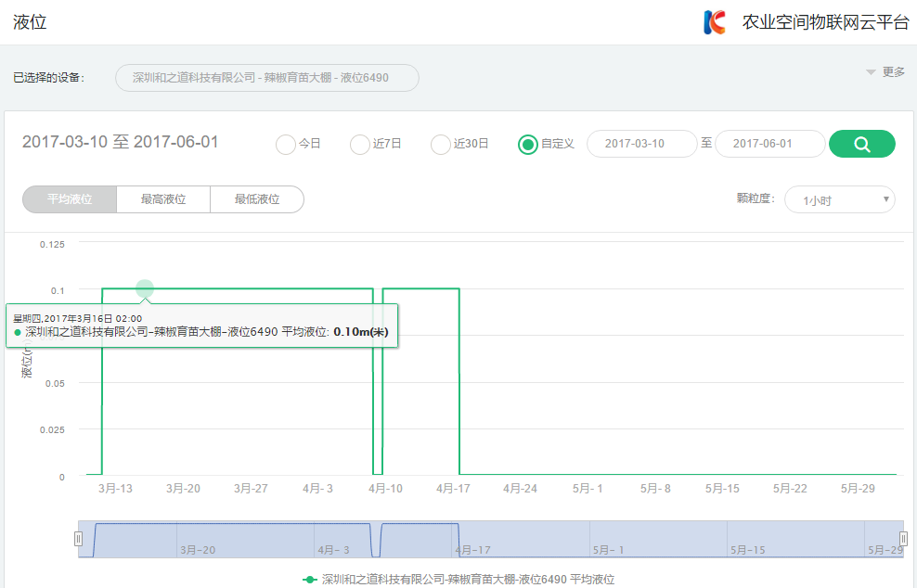Image resolution: width=917 pixels, height=588 pixels.
Task: Toggle the 平均液位 series legend label
Action: (468, 579)
